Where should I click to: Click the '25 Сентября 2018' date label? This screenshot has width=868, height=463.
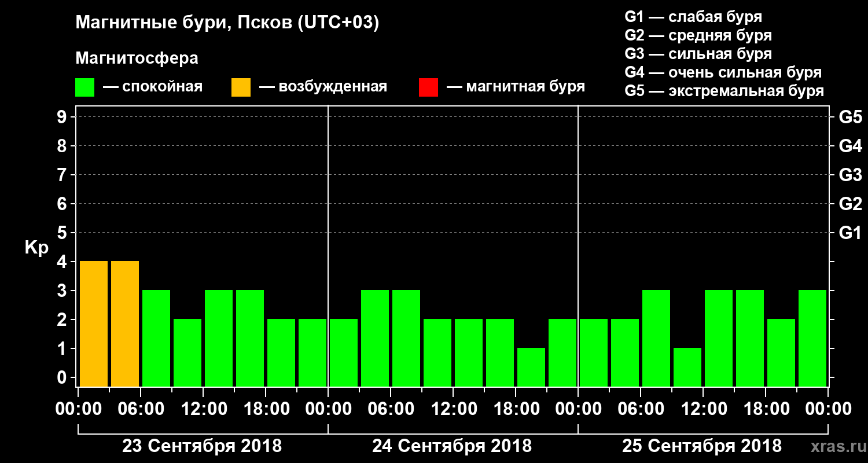coord(702,446)
